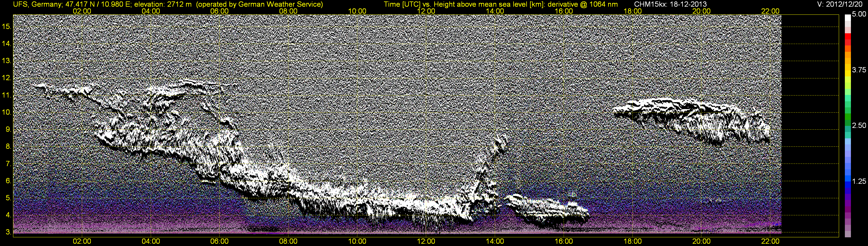Click the height axis label '14.'
Viewport: 868px width, 246px height.
click(x=7, y=44)
